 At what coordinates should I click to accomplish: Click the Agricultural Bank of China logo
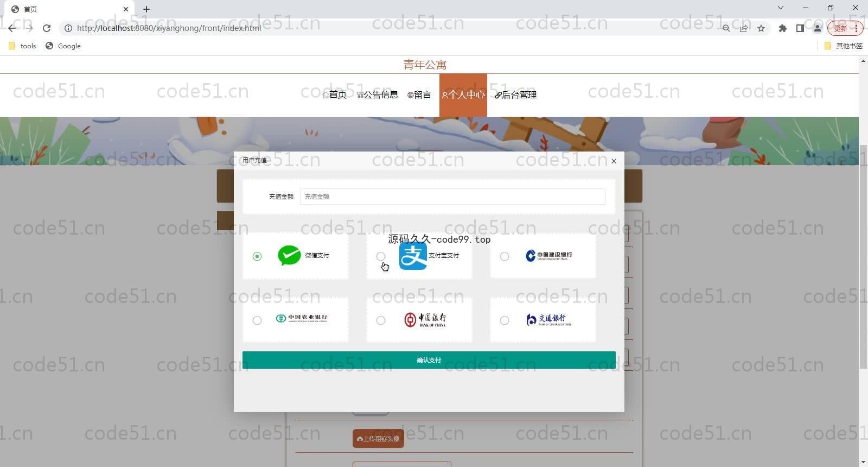(x=302, y=318)
